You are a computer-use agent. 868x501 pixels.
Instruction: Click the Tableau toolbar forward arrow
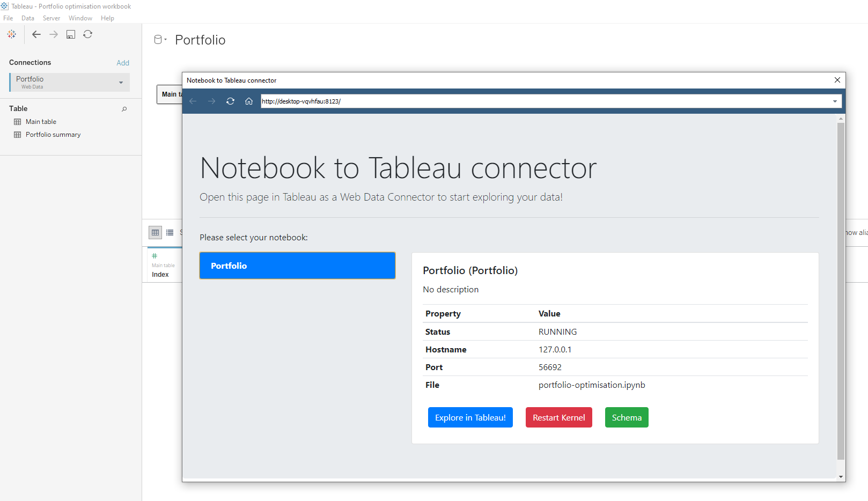click(54, 34)
